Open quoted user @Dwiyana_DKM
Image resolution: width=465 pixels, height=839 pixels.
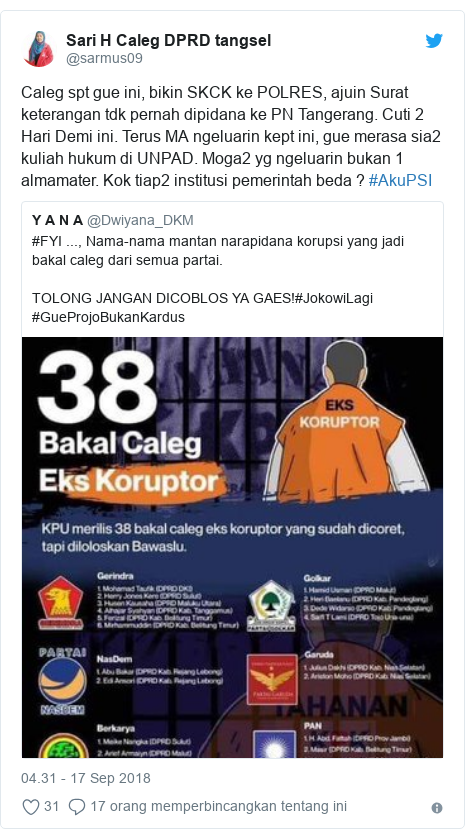140,220
